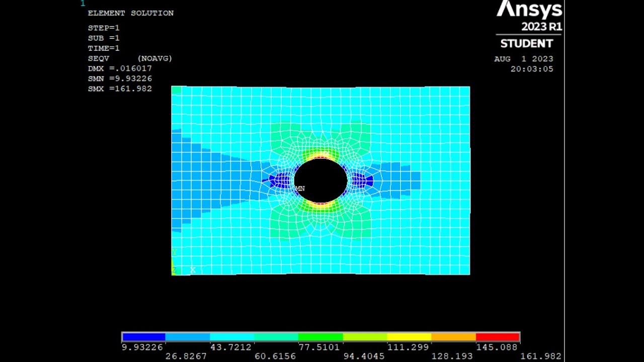Click the cyan legend color band

232,337
